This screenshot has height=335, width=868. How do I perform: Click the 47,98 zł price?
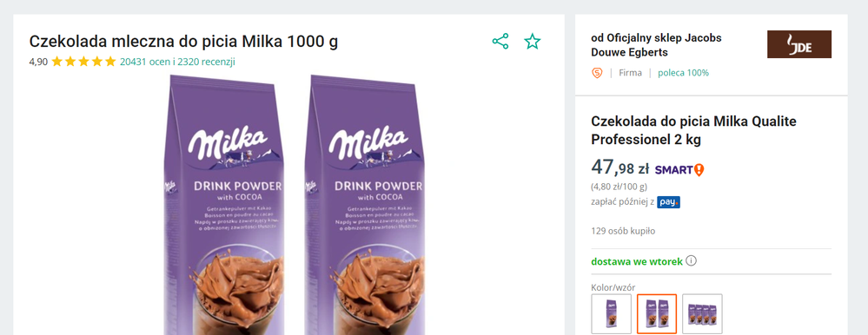click(620, 168)
